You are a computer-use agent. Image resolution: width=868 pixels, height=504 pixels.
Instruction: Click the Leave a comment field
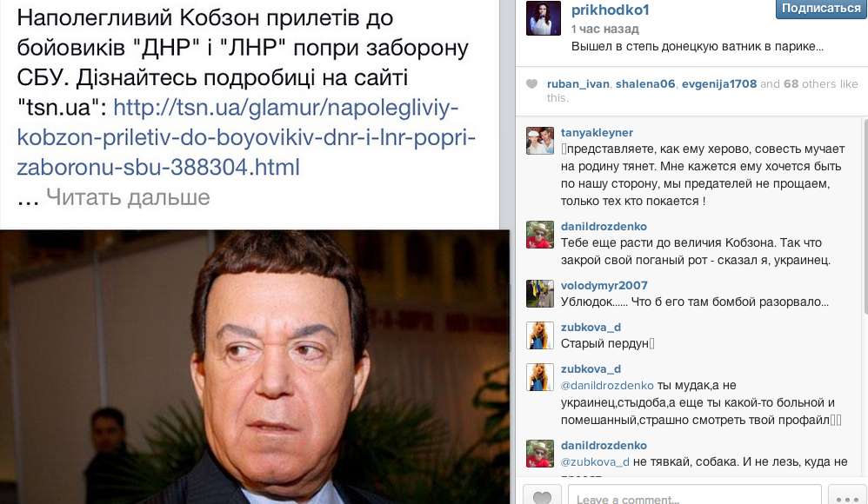[694, 495]
